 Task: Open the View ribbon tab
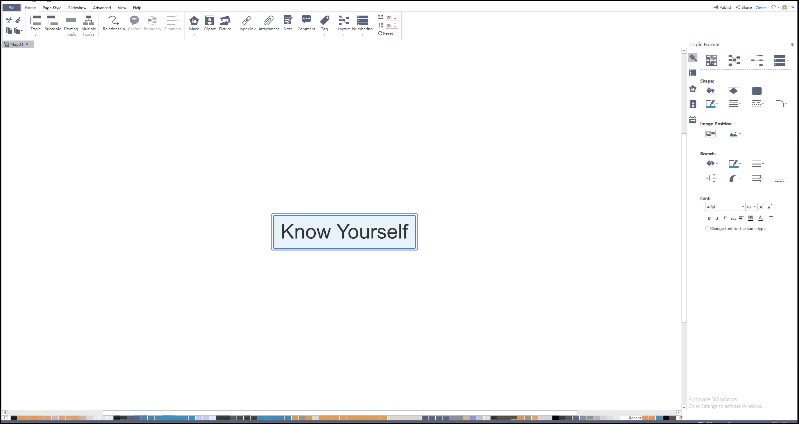point(122,8)
